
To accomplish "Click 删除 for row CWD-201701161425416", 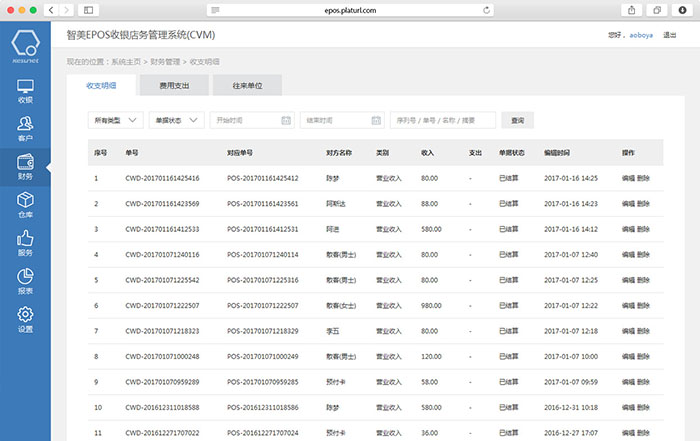I will point(643,178).
